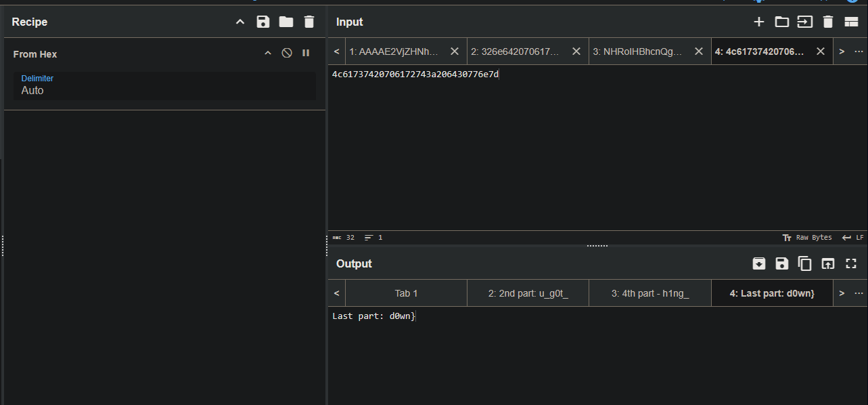Collapse the From Hex operation
868x405 pixels.
pyautogui.click(x=267, y=53)
